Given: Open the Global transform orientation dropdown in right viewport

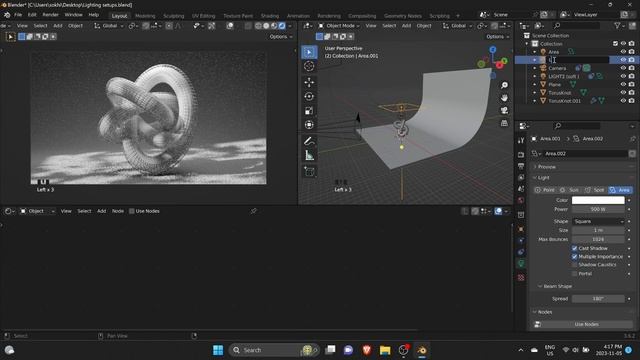Looking at the screenshot, I should coord(457,26).
